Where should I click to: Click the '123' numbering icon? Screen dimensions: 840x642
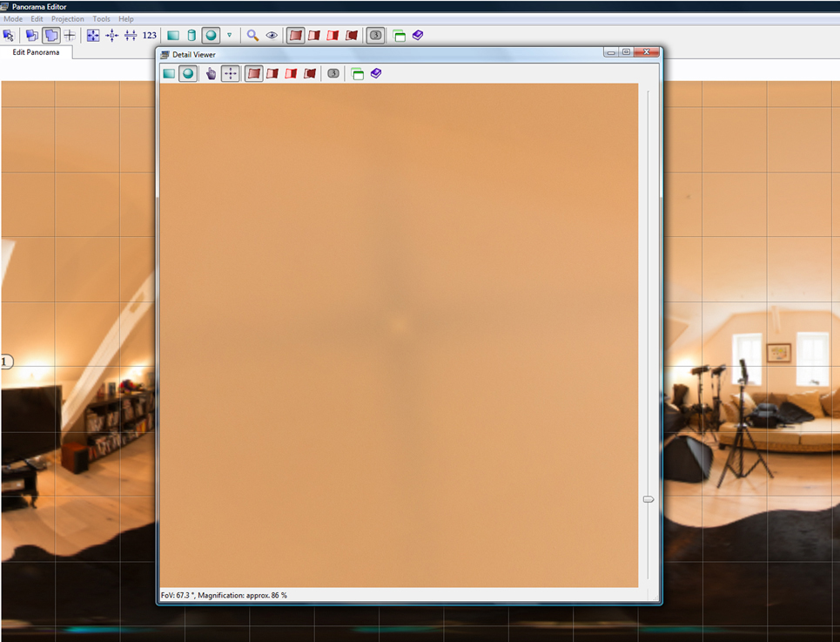(150, 36)
